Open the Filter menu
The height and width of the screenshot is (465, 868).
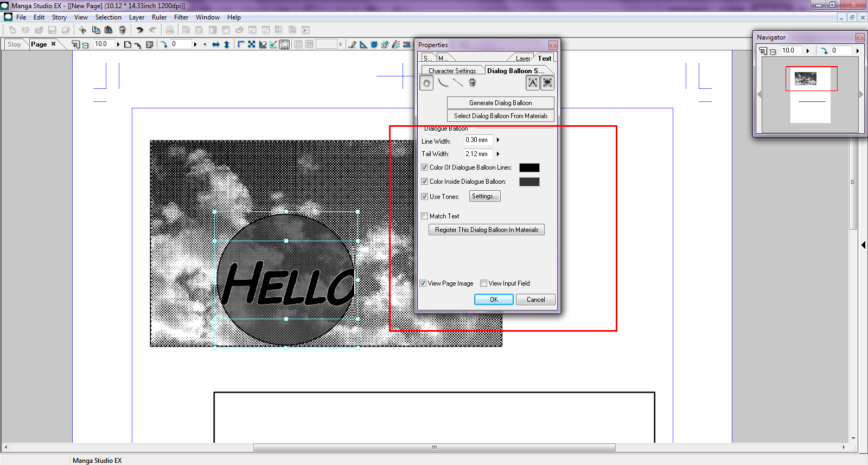click(181, 17)
